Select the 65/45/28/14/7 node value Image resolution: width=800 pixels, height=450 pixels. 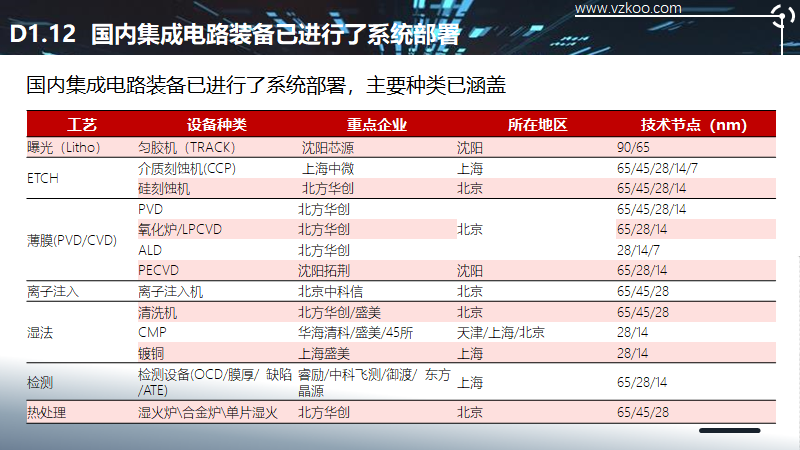click(x=657, y=168)
